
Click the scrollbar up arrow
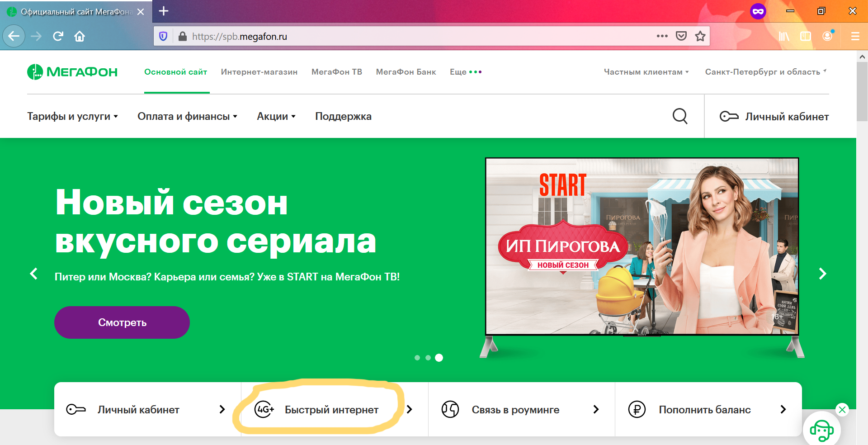click(x=862, y=57)
